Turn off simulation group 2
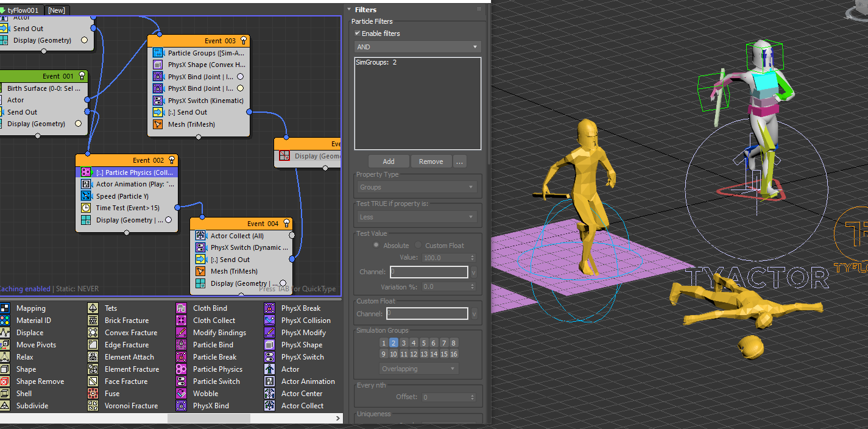 (x=393, y=343)
